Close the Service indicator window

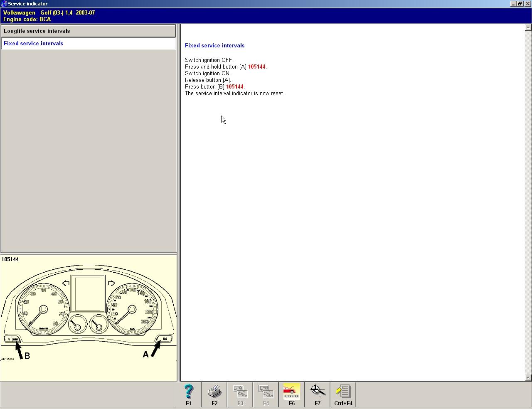click(527, 4)
